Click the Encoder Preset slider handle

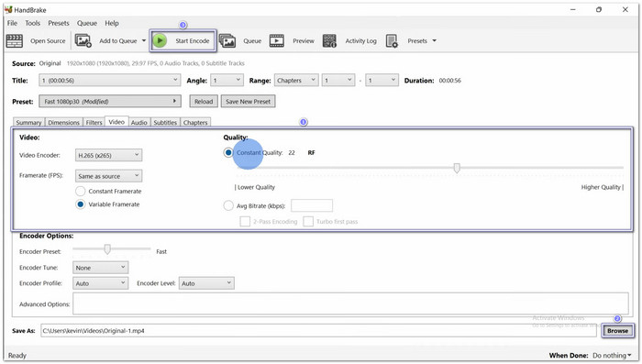tap(107, 249)
